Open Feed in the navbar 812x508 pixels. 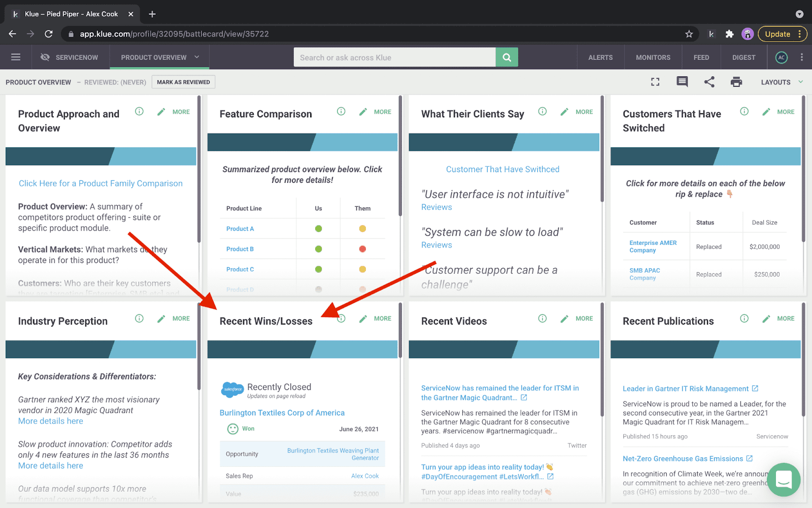pos(701,57)
